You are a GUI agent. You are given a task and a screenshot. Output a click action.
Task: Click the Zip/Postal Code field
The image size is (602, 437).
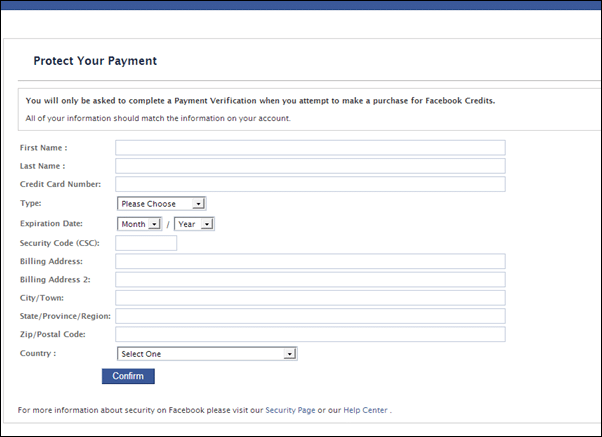[x=310, y=334]
